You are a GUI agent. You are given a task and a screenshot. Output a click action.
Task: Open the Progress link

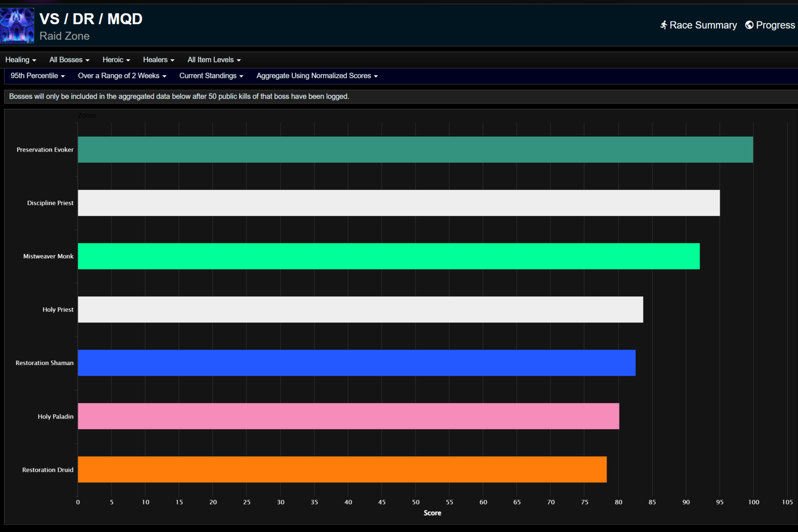pos(775,25)
